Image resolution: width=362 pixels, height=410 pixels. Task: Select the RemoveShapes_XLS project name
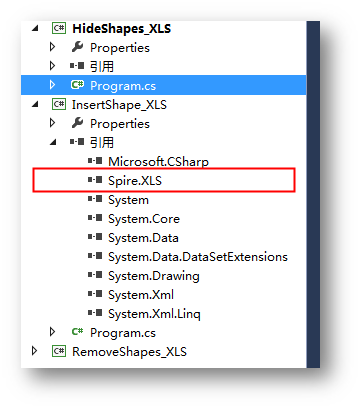(129, 352)
